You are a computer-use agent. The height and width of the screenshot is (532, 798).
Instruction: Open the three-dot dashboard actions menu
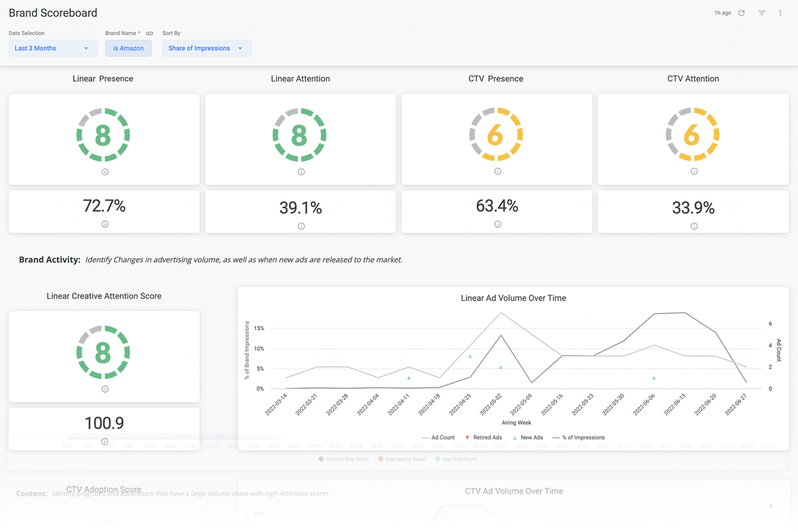780,13
